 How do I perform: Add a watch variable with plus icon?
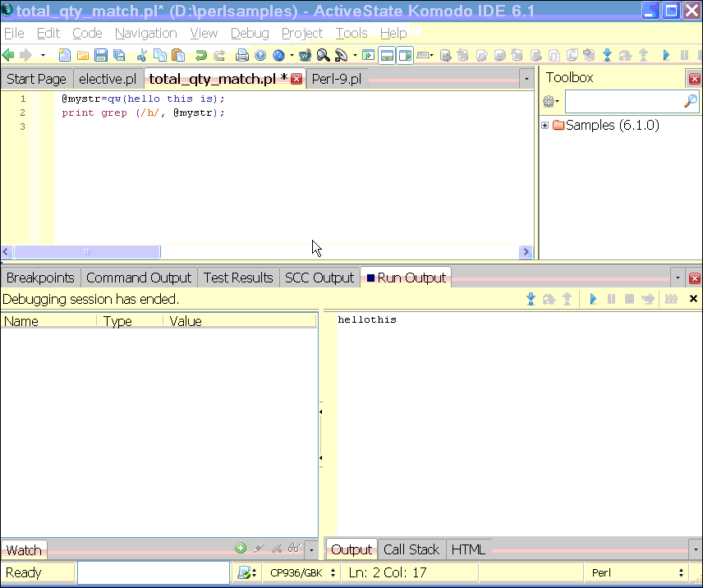(241, 548)
